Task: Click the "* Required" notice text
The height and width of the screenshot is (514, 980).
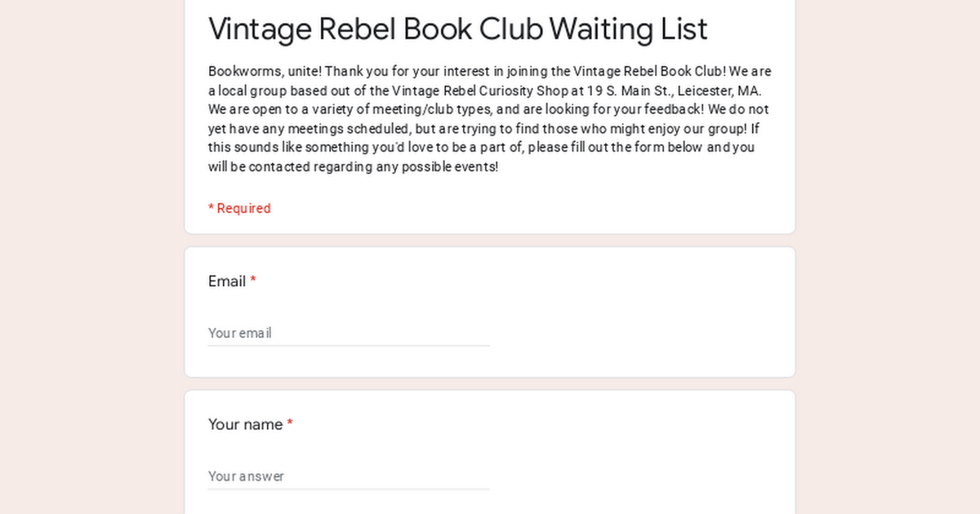Action: (239, 208)
